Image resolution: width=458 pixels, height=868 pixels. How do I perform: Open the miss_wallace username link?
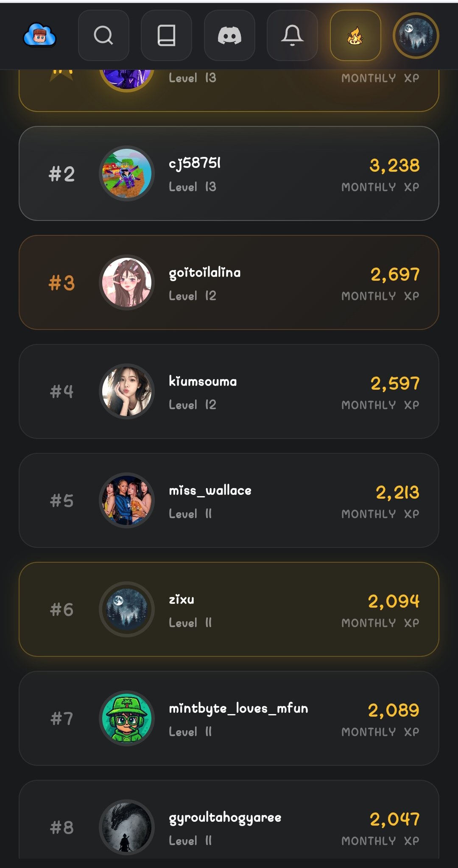[210, 490]
